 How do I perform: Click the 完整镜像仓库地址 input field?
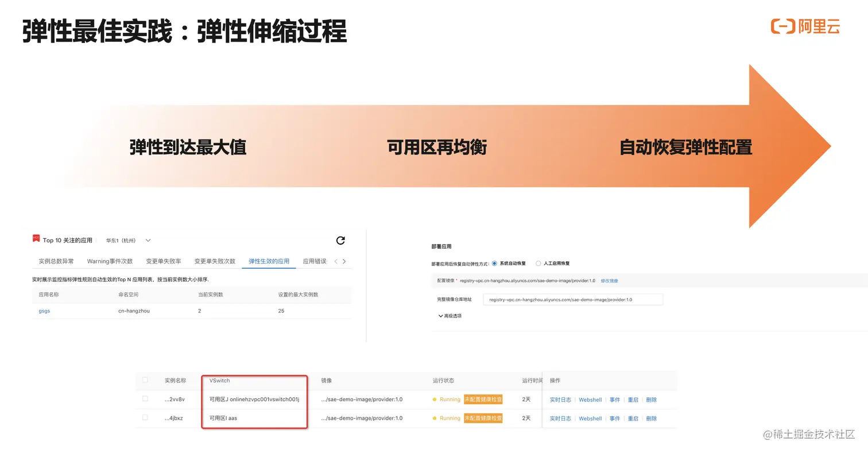[x=573, y=300]
